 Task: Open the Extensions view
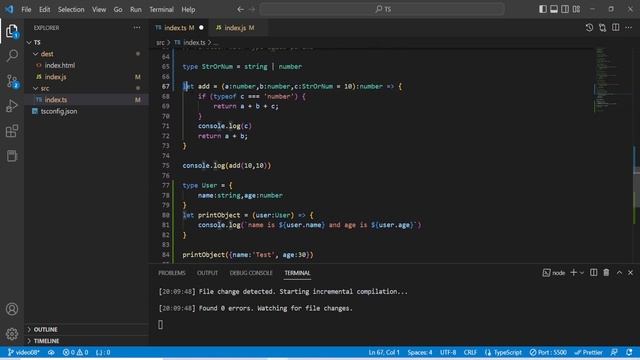pyautogui.click(x=12, y=131)
